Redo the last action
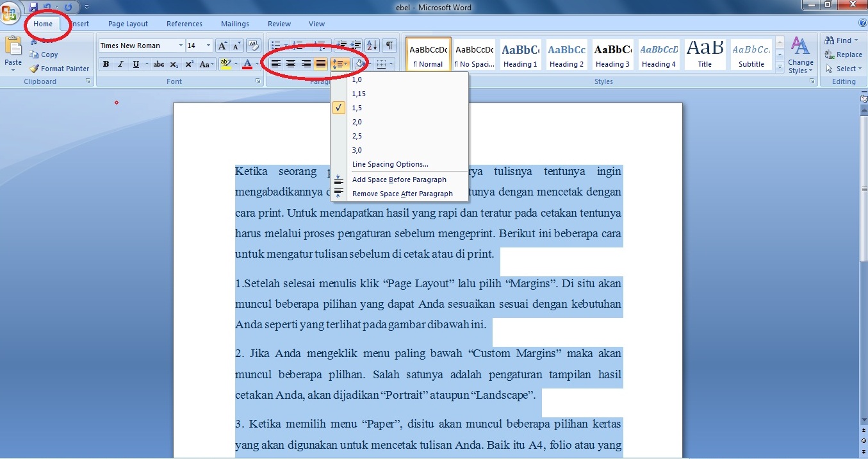 point(68,7)
